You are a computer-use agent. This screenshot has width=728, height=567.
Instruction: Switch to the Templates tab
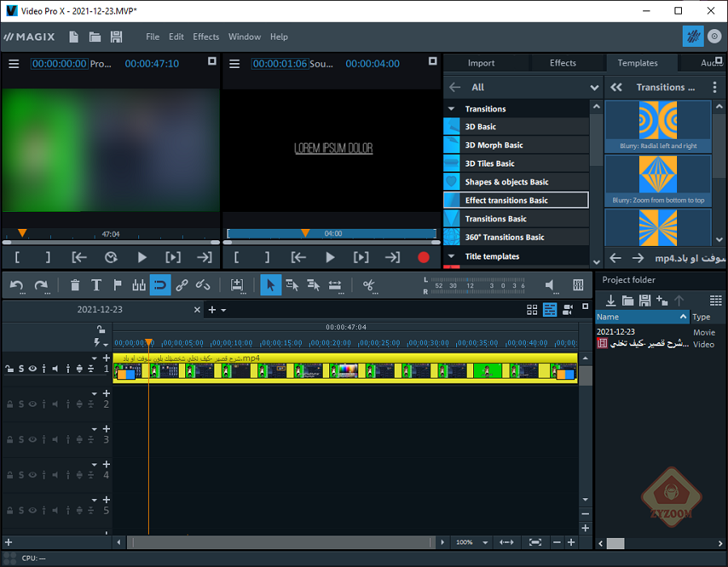tap(637, 63)
